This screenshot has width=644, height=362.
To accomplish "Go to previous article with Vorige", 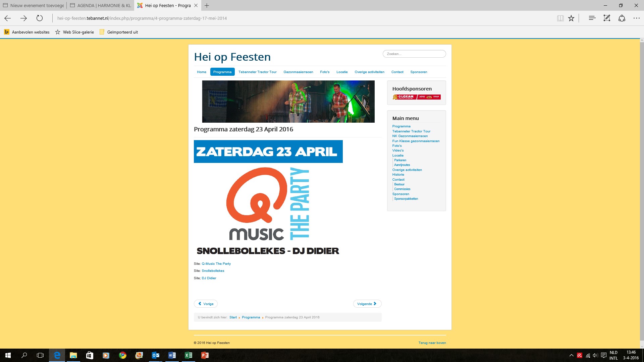I will (x=206, y=304).
